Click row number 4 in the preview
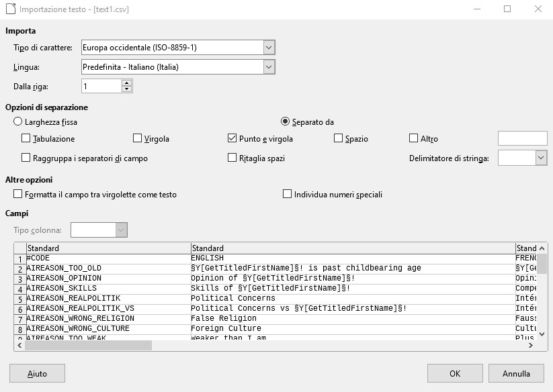Screen dimensions: 553x392 coord(20,289)
